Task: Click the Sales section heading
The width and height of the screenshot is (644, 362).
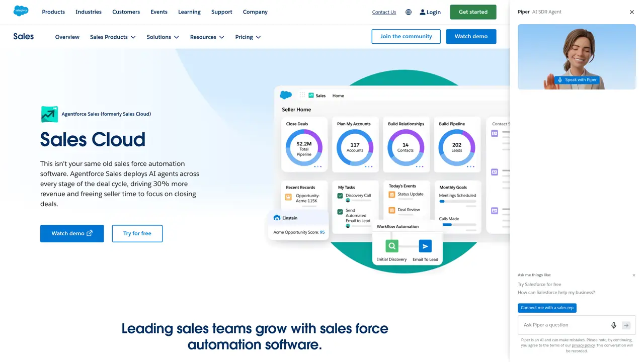Action: (24, 36)
